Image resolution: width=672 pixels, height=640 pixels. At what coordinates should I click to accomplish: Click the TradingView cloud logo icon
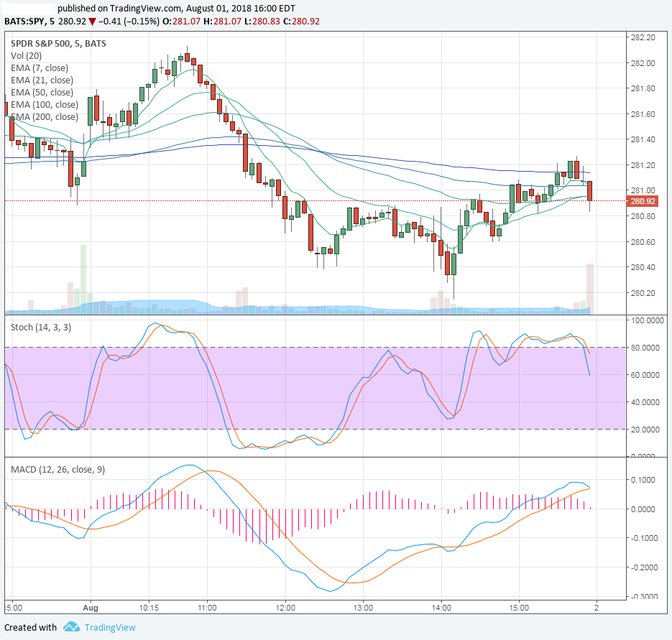(72, 627)
